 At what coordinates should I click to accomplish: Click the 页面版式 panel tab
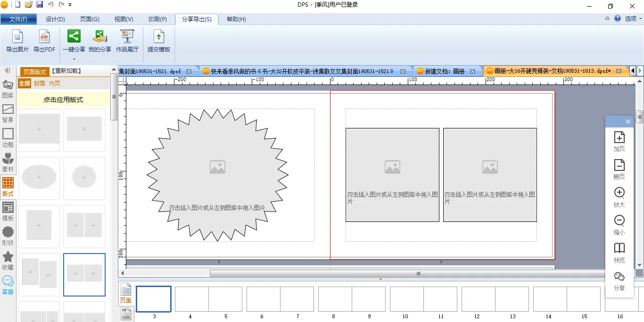click(35, 72)
